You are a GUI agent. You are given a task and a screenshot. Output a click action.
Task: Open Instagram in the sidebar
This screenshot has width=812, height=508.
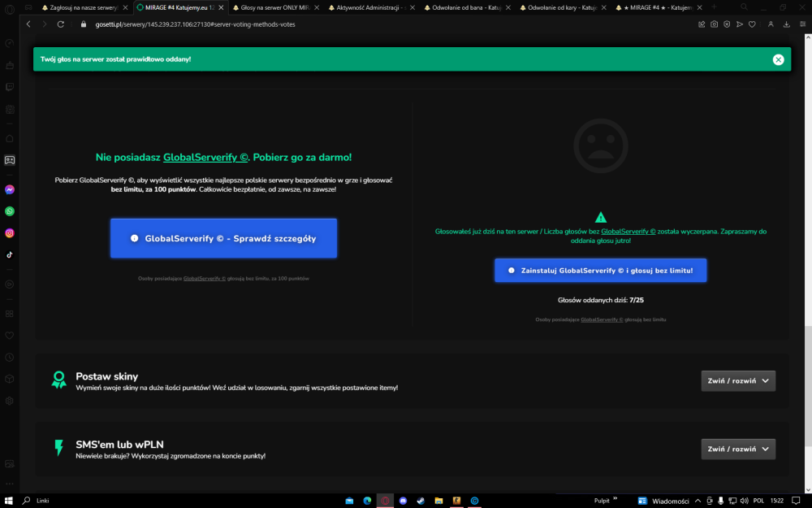pos(9,233)
